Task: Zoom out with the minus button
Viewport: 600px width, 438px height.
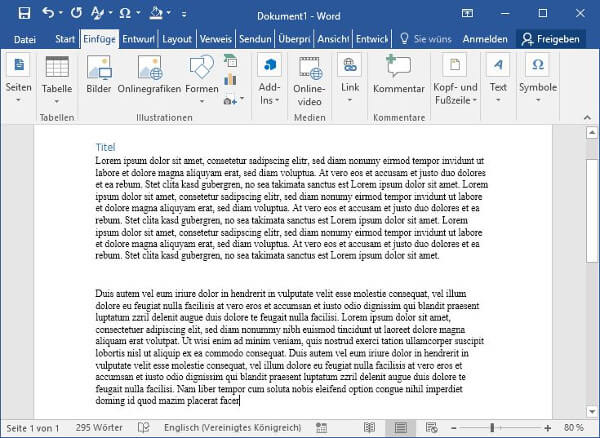Action: click(453, 428)
